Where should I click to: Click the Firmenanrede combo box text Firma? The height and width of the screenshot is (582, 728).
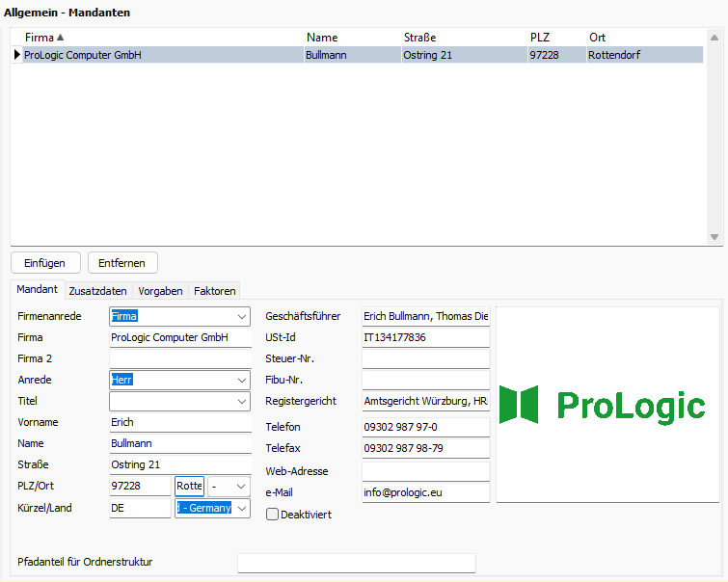tap(124, 316)
